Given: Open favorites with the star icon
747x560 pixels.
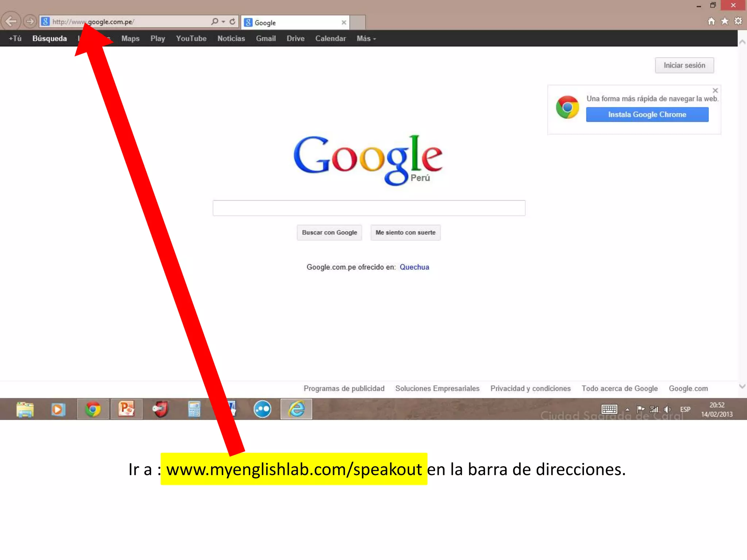Looking at the screenshot, I should coord(725,21).
